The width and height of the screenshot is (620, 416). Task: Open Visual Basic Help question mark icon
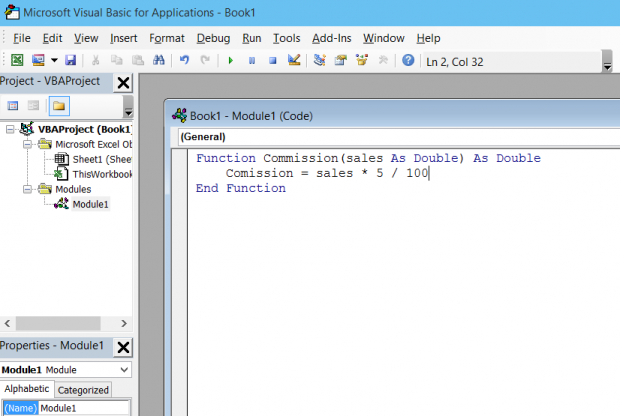click(x=408, y=60)
